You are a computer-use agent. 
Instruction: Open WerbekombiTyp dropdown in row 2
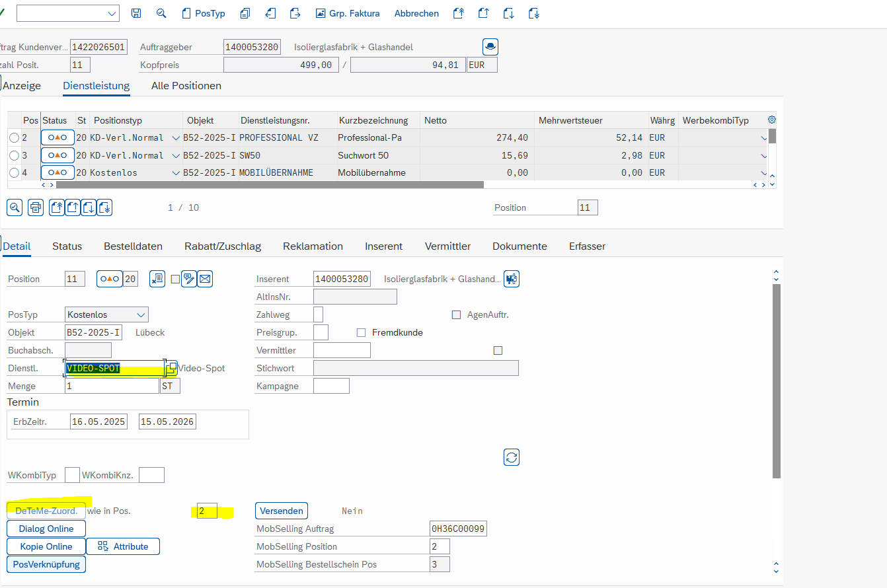763,137
